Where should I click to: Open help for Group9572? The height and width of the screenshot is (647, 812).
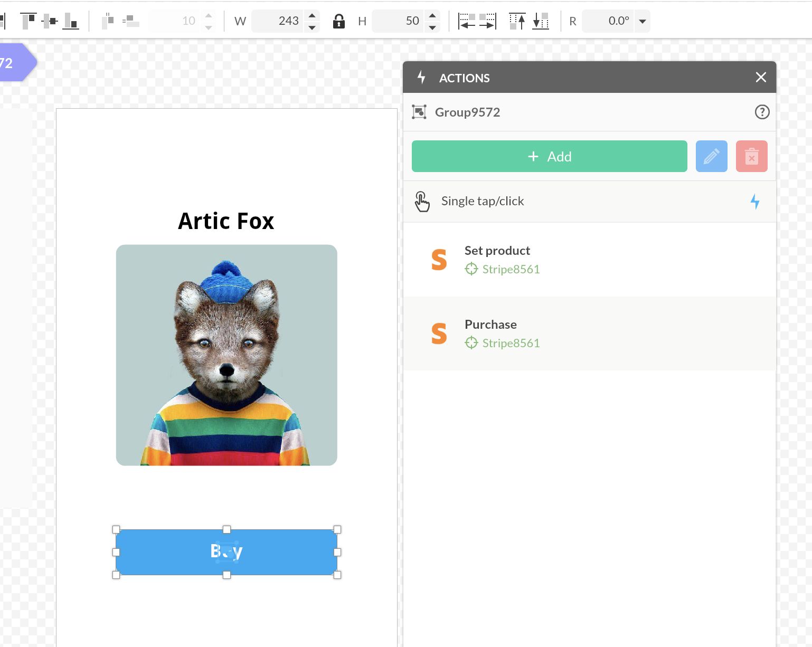[x=762, y=112]
